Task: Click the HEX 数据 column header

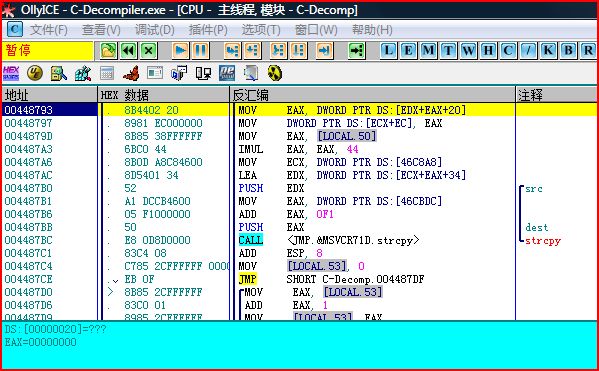Action: pos(164,95)
